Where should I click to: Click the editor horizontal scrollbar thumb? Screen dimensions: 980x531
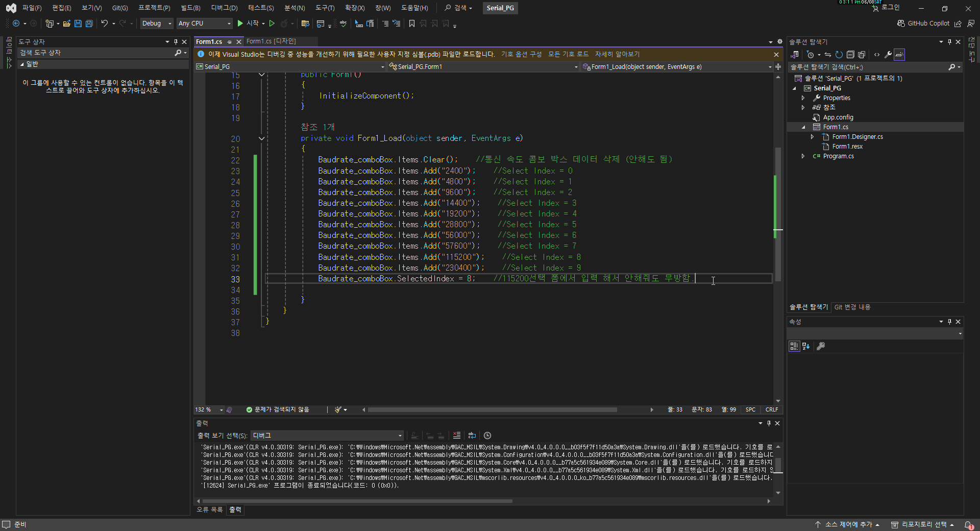pos(492,409)
